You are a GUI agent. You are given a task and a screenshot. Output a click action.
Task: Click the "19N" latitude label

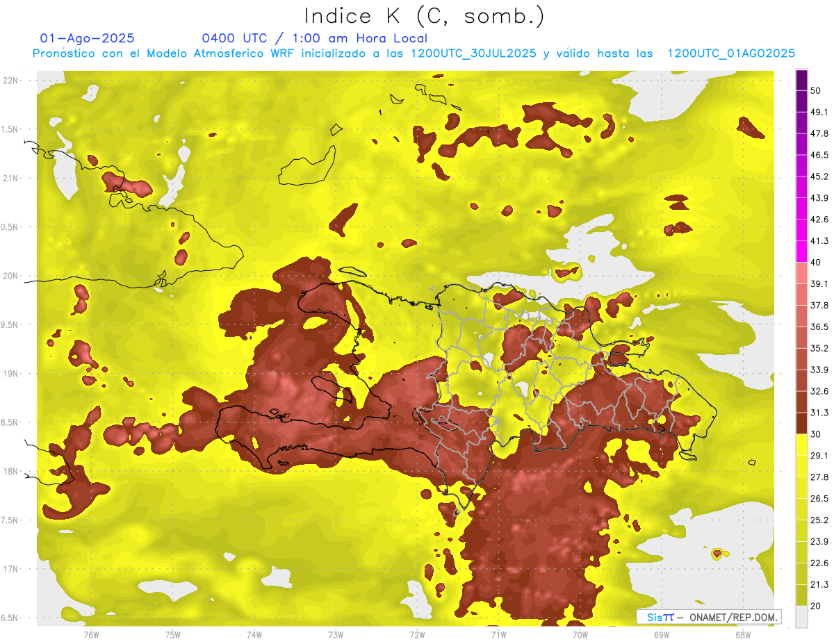11,374
